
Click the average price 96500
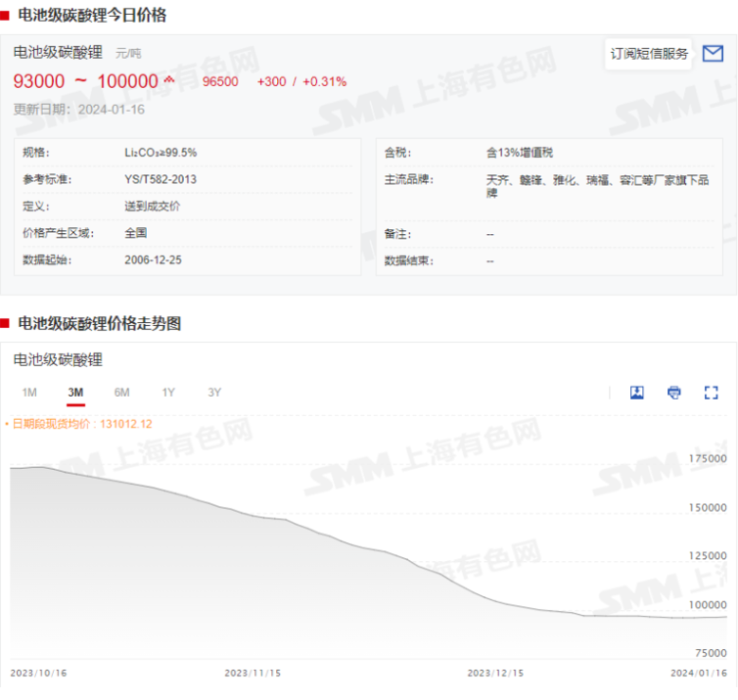coord(220,81)
